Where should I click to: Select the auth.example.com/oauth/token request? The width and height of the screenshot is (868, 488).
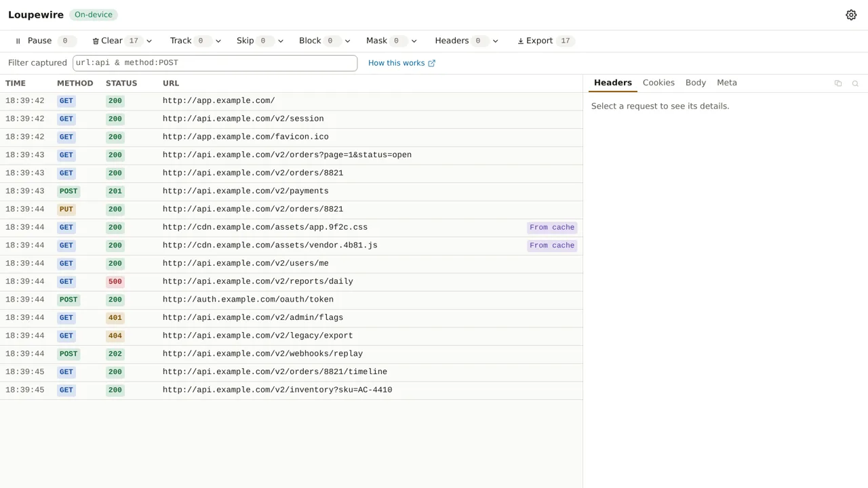[291, 300]
